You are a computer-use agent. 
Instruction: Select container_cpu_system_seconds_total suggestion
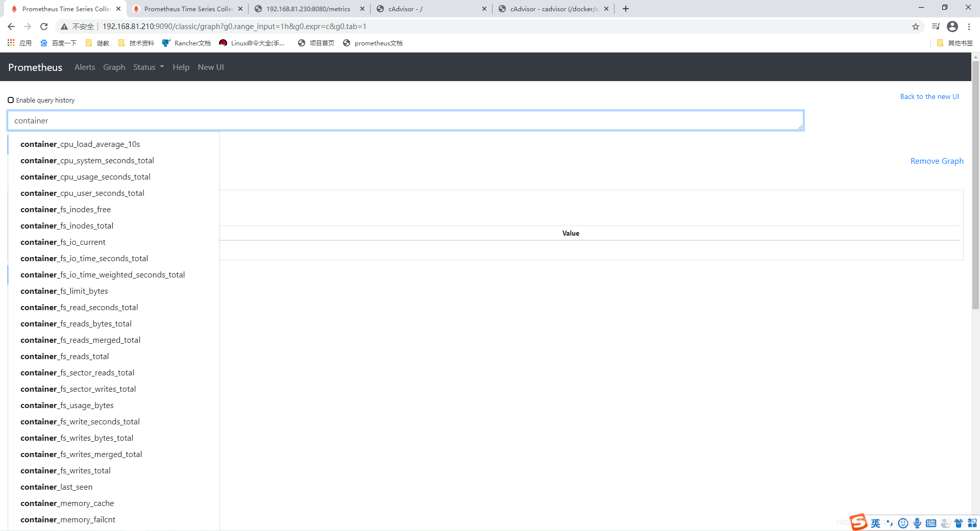pyautogui.click(x=114, y=160)
